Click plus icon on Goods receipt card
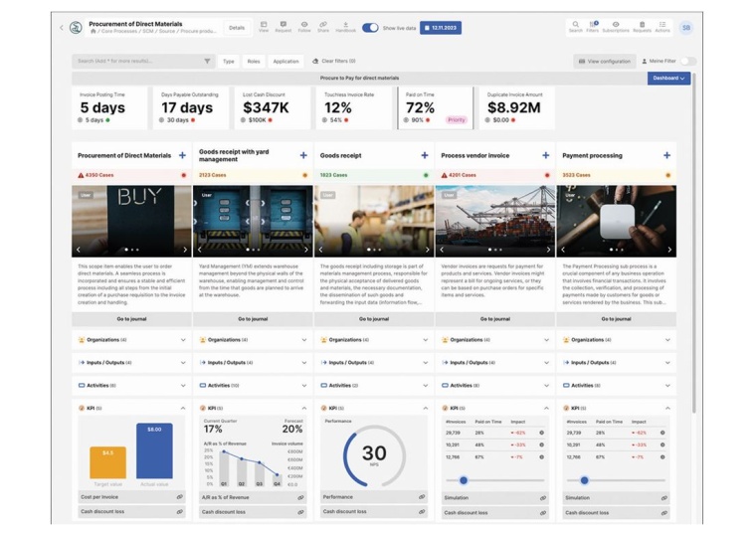Screen dimensions: 756x536 [x=425, y=155]
